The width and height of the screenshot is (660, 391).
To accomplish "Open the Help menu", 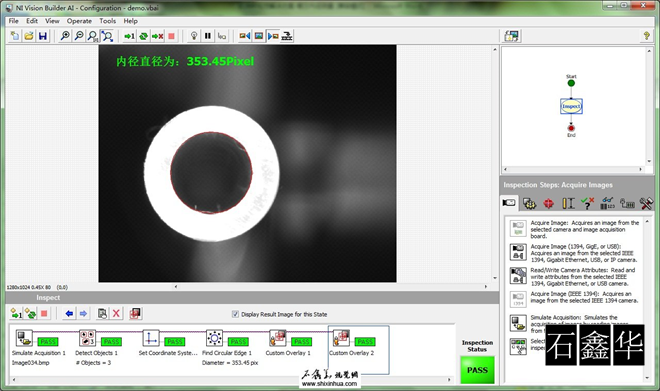I will (130, 21).
